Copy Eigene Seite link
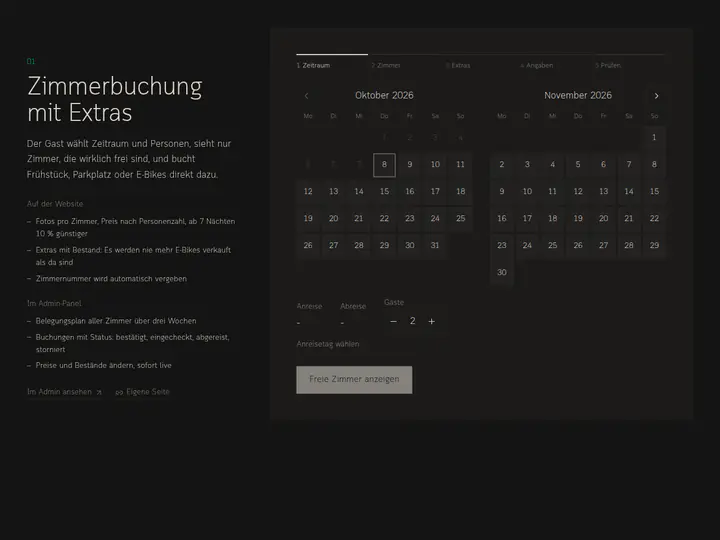 142,392
